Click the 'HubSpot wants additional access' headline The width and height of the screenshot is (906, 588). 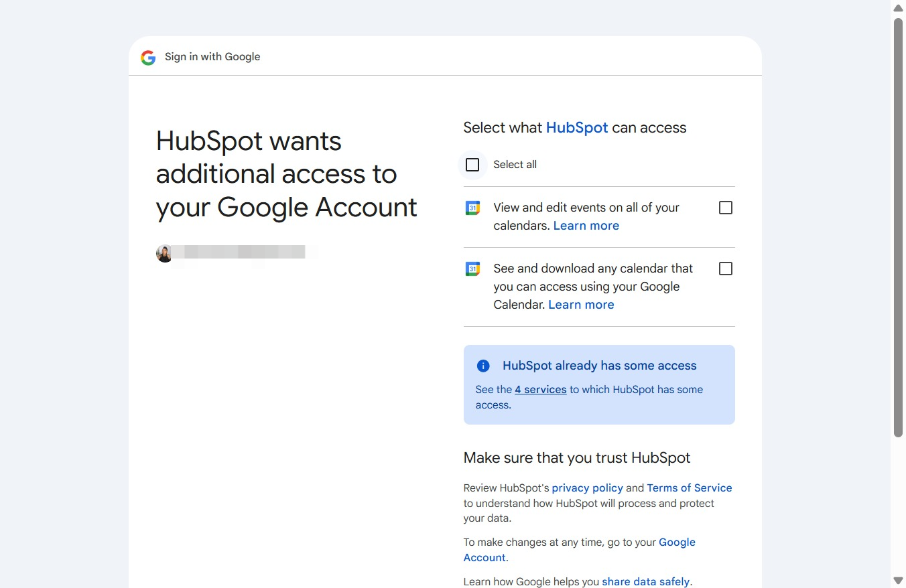coord(287,174)
